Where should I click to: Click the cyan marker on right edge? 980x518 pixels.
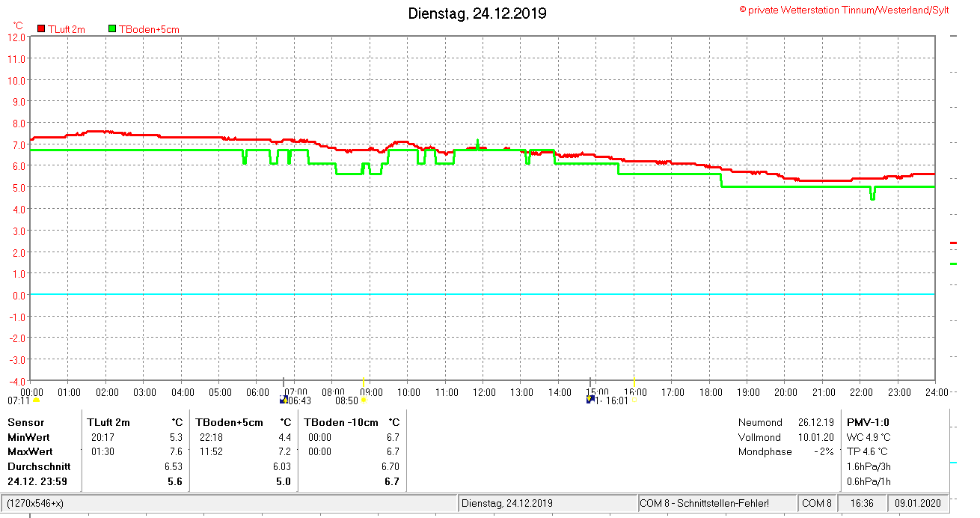pyautogui.click(x=953, y=463)
